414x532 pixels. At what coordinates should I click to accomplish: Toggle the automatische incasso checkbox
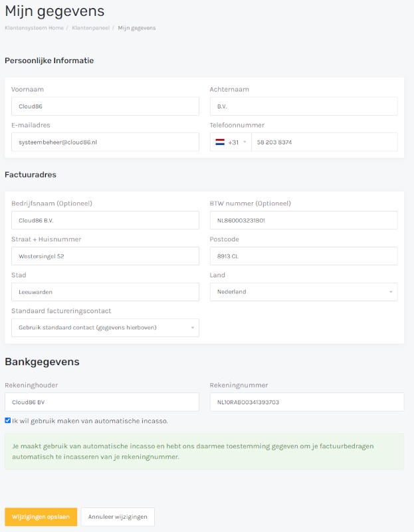coord(8,420)
